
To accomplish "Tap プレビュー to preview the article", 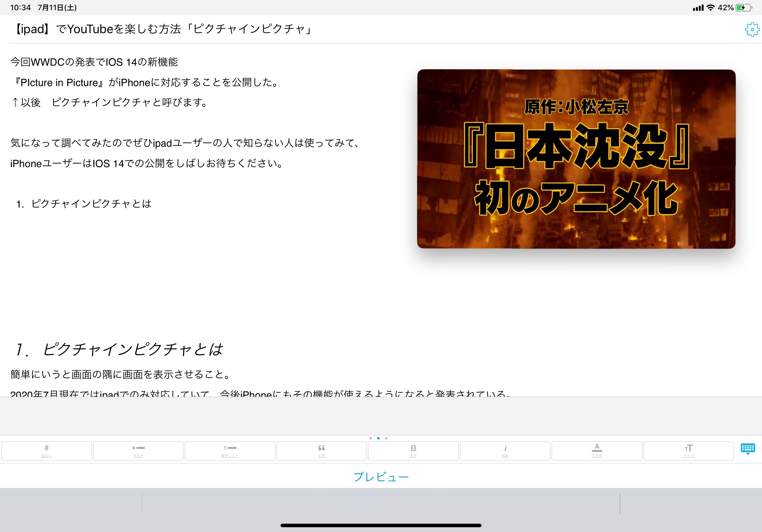I will tap(381, 477).
